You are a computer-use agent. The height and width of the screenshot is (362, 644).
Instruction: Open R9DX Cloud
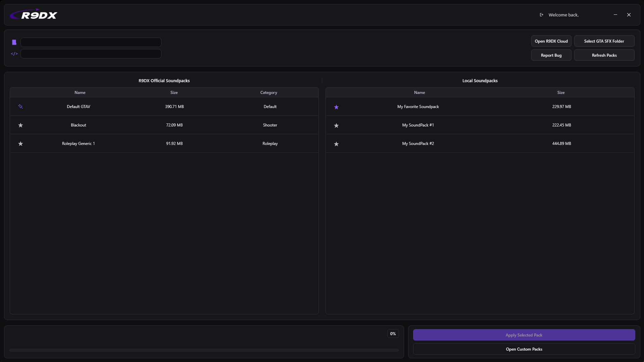pos(551,41)
